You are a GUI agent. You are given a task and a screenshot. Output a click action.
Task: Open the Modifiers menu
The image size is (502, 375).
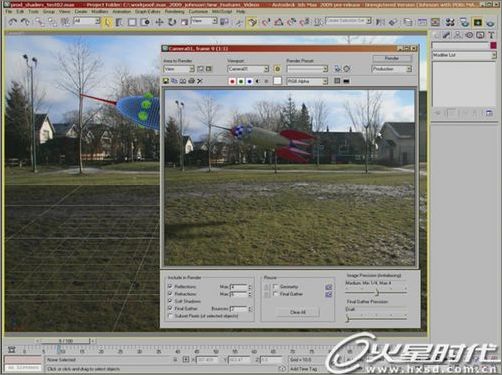[99, 11]
